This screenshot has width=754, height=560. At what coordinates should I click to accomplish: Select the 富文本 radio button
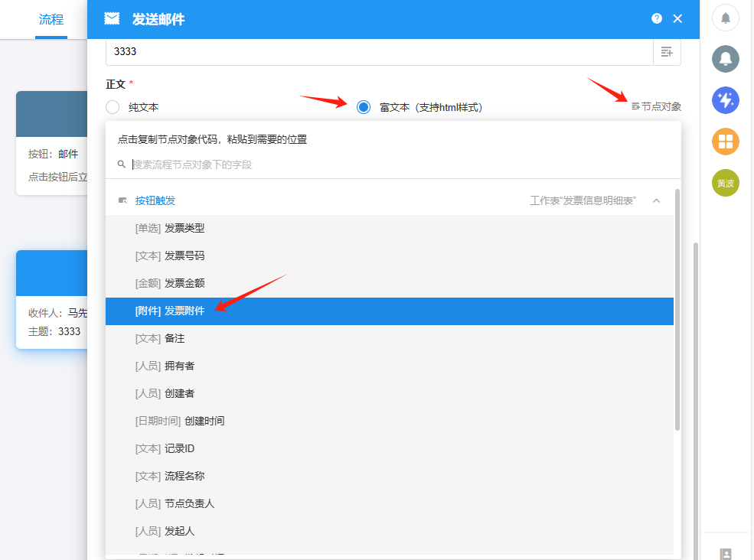364,107
